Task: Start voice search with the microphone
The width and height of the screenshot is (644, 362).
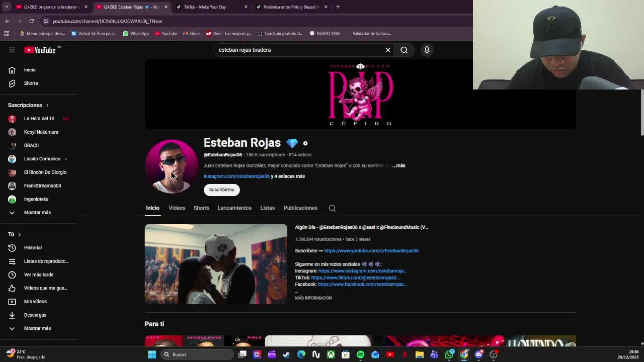Action: click(427, 50)
